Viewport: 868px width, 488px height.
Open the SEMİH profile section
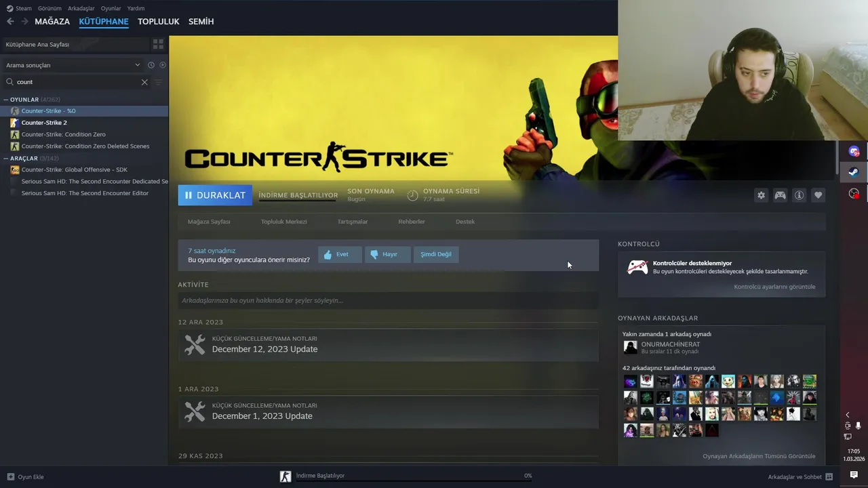point(201,22)
